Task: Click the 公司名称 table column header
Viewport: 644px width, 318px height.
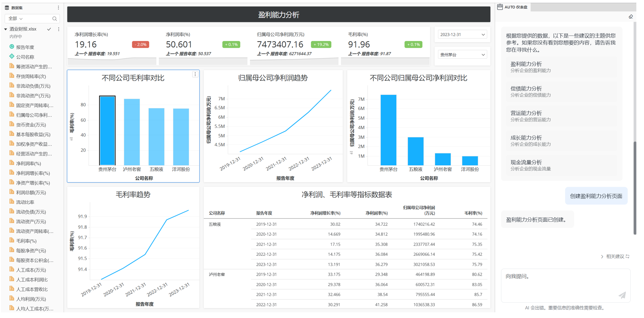Action: click(217, 213)
